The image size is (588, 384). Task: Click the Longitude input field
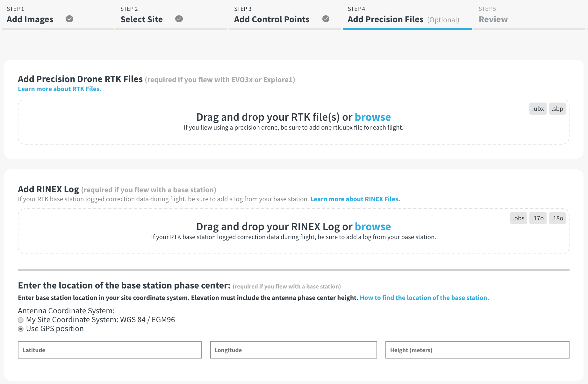click(x=294, y=350)
